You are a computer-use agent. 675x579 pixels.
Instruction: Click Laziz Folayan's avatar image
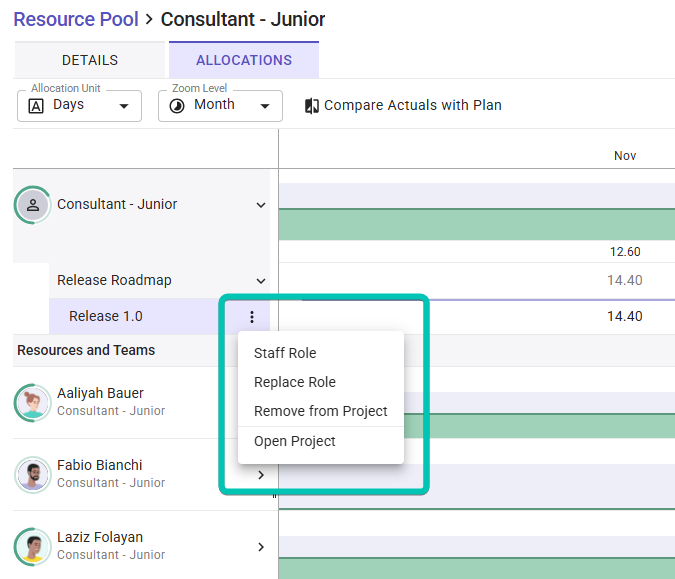click(33, 546)
